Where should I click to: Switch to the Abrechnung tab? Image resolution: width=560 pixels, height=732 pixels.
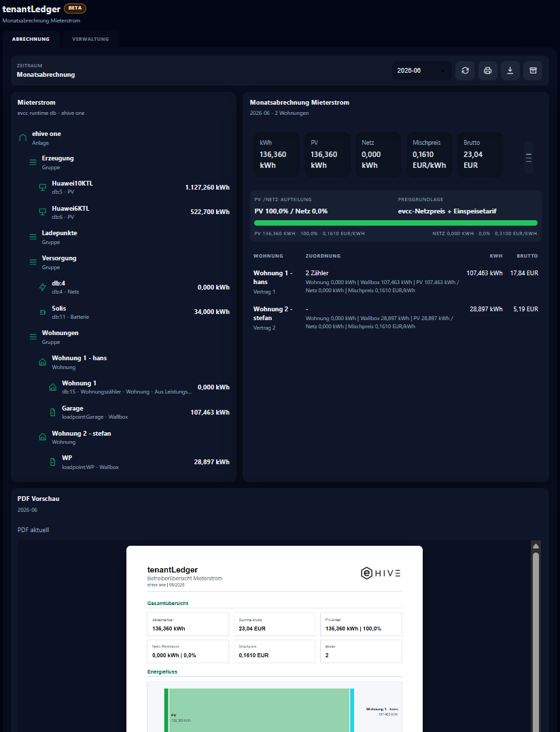pyautogui.click(x=31, y=39)
